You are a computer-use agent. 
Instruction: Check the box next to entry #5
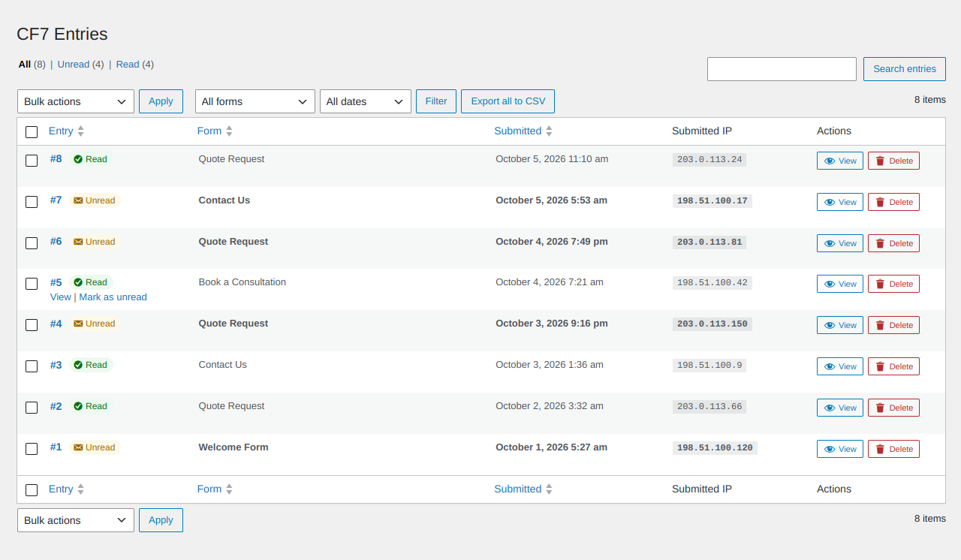(32, 284)
